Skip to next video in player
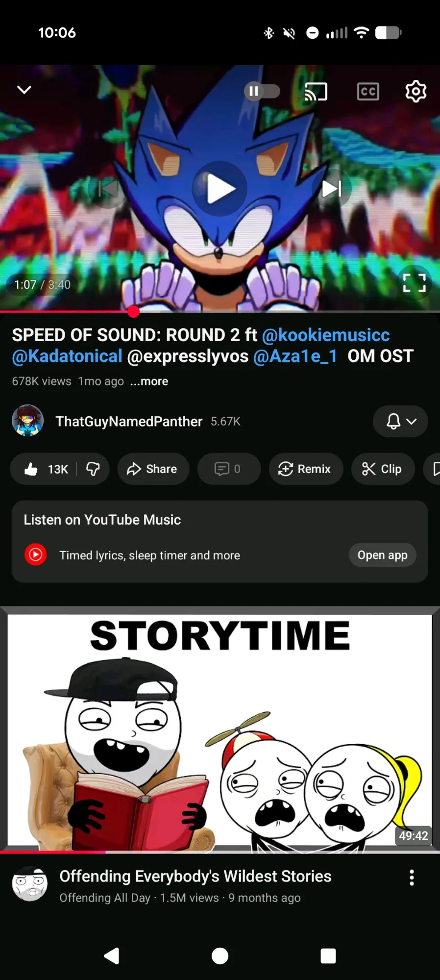Image resolution: width=440 pixels, height=980 pixels. (332, 189)
